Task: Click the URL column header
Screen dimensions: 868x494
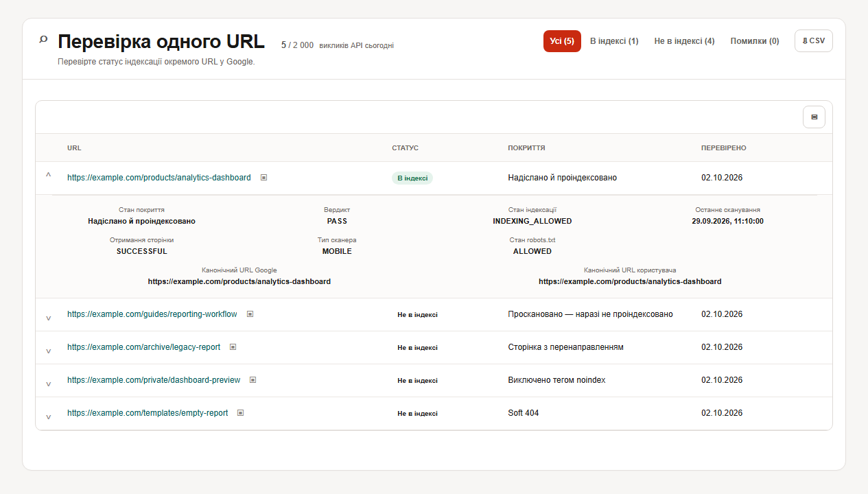Action: click(x=74, y=148)
